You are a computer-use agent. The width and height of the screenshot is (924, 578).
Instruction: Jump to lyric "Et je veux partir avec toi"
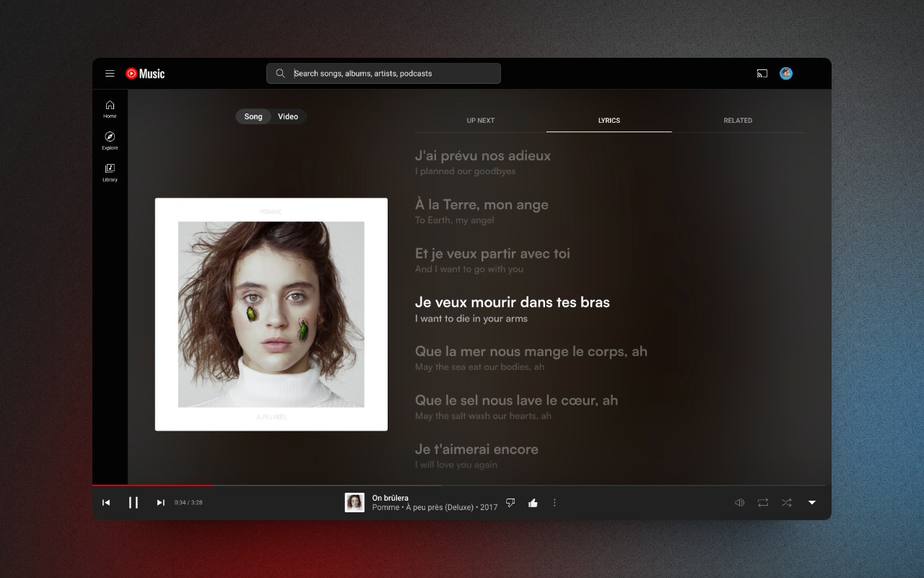pos(492,254)
